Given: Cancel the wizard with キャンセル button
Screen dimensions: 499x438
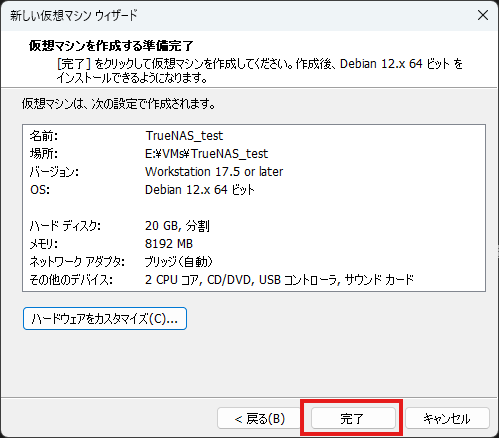Looking at the screenshot, I should click(x=447, y=418).
